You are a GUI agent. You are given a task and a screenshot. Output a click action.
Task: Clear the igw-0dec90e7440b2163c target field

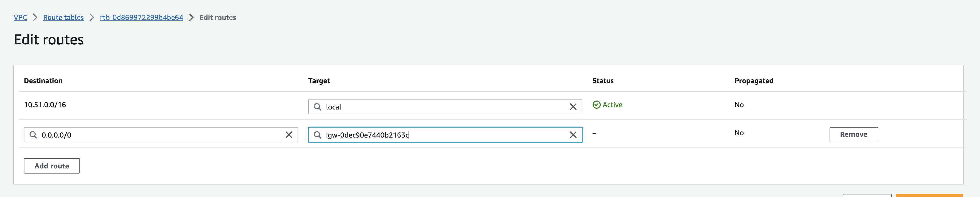(572, 134)
